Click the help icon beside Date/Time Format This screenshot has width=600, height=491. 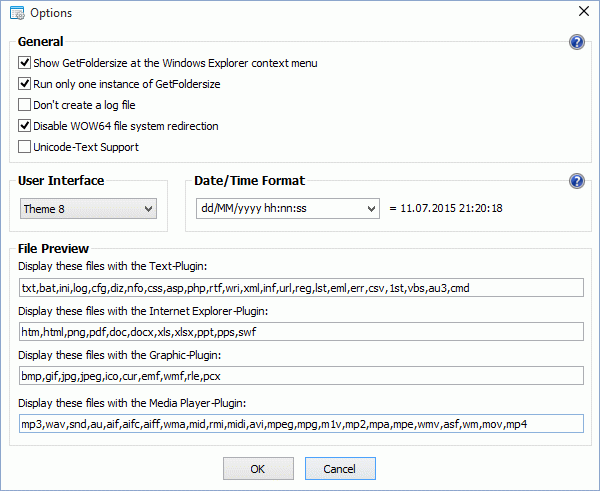577,181
